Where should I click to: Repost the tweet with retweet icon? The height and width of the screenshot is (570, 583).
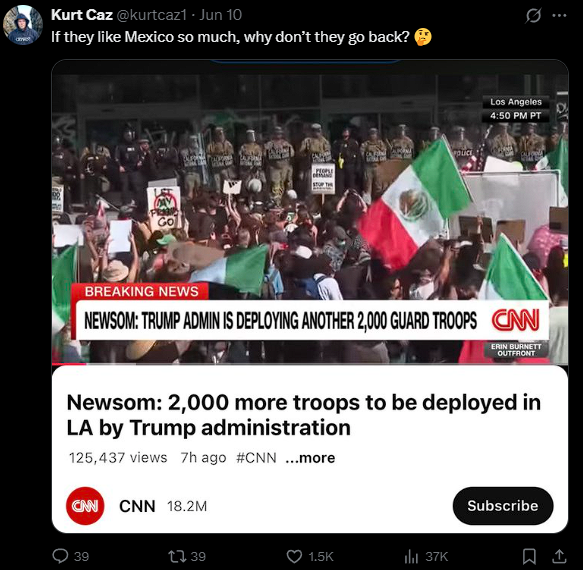[175, 556]
